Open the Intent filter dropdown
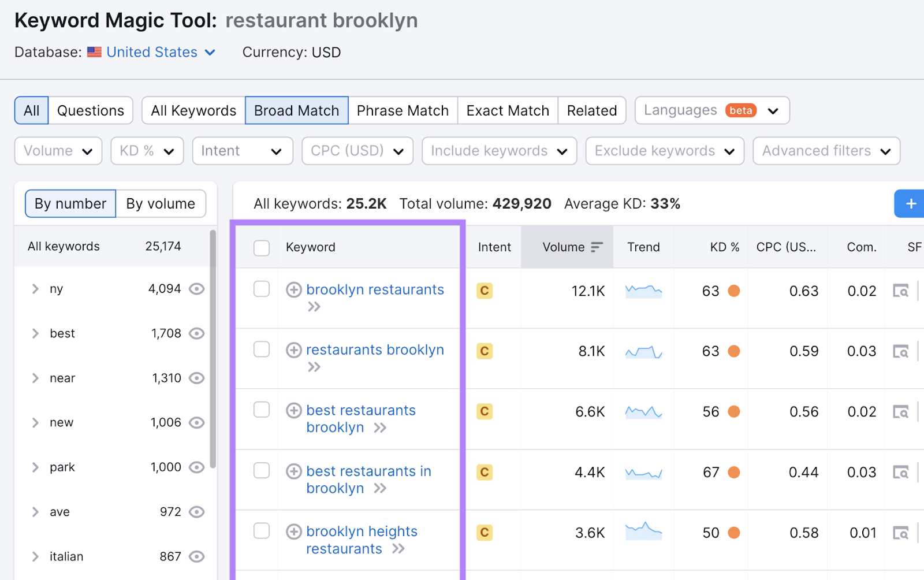The height and width of the screenshot is (580, 924). click(243, 151)
